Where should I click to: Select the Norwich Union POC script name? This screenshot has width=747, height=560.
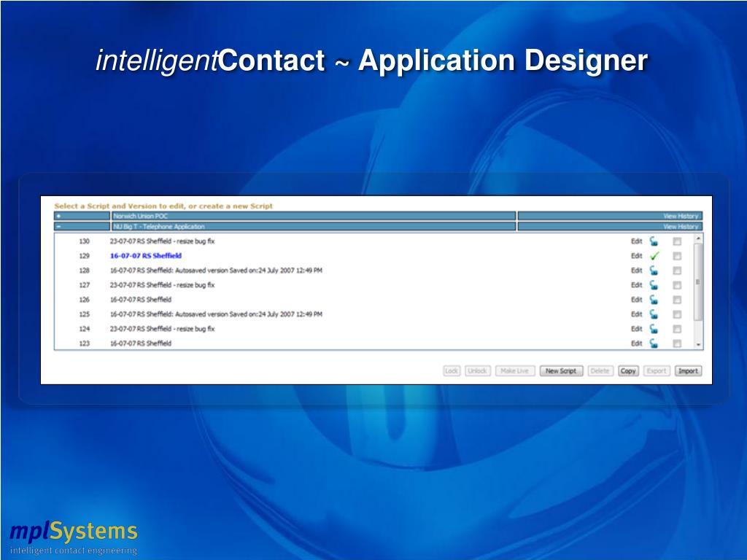pyautogui.click(x=141, y=216)
